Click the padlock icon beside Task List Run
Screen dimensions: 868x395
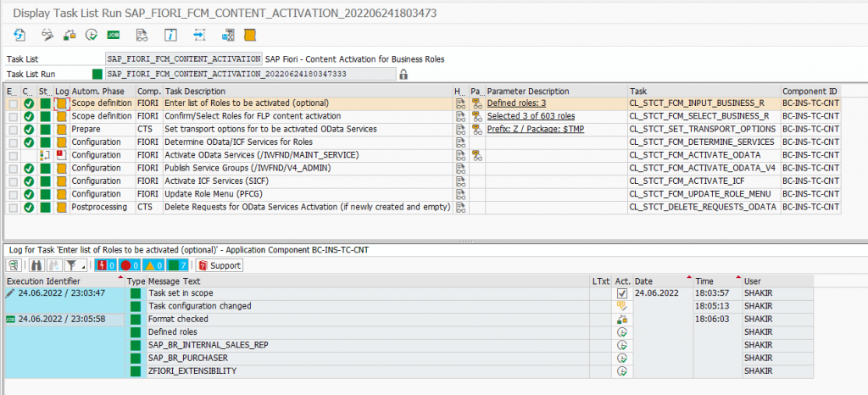click(403, 74)
